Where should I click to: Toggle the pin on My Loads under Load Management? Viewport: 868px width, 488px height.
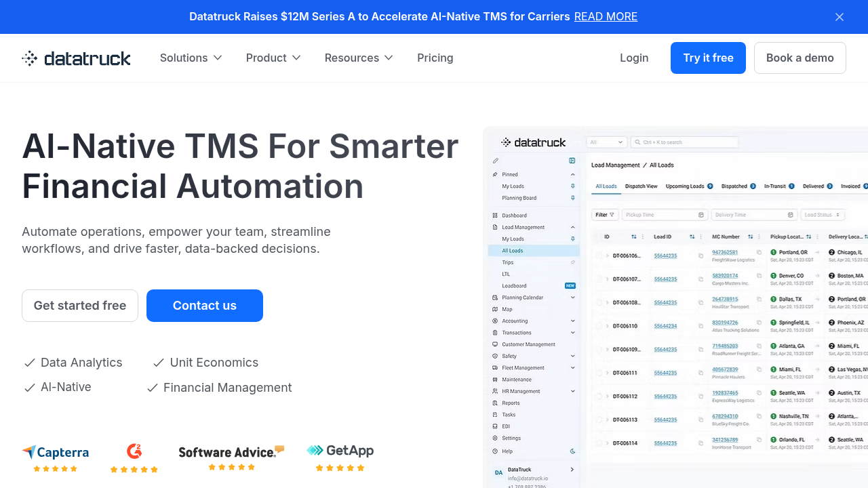coord(573,239)
